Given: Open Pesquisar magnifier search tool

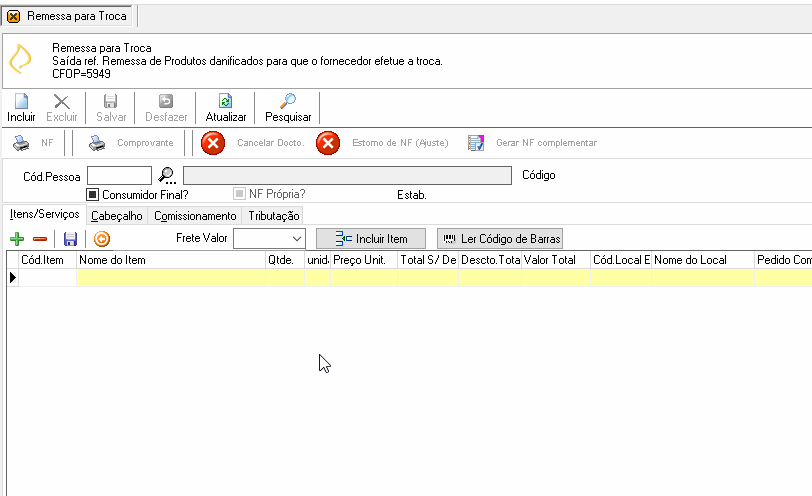Looking at the screenshot, I should click(287, 101).
